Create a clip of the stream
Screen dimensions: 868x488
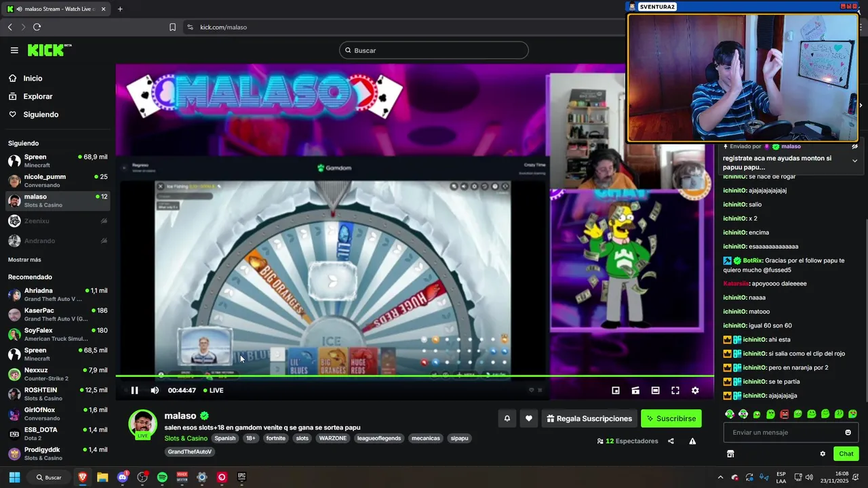[635, 390]
